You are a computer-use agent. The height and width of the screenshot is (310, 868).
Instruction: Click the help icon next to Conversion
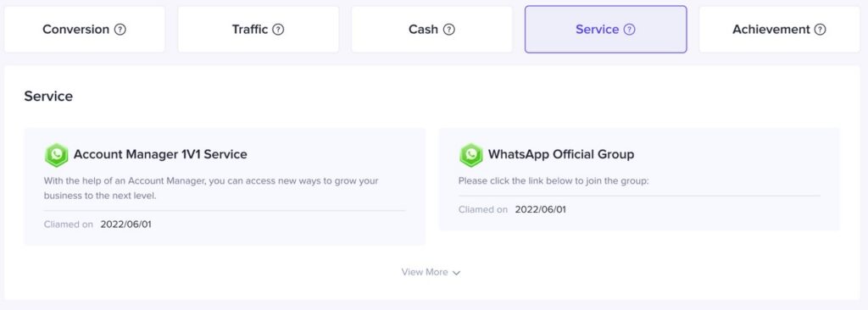coord(120,30)
